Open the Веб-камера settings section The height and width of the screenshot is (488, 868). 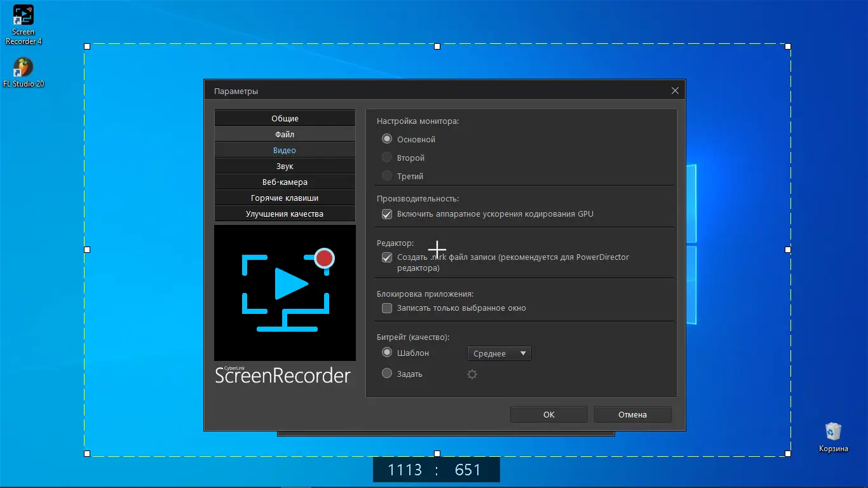(285, 181)
